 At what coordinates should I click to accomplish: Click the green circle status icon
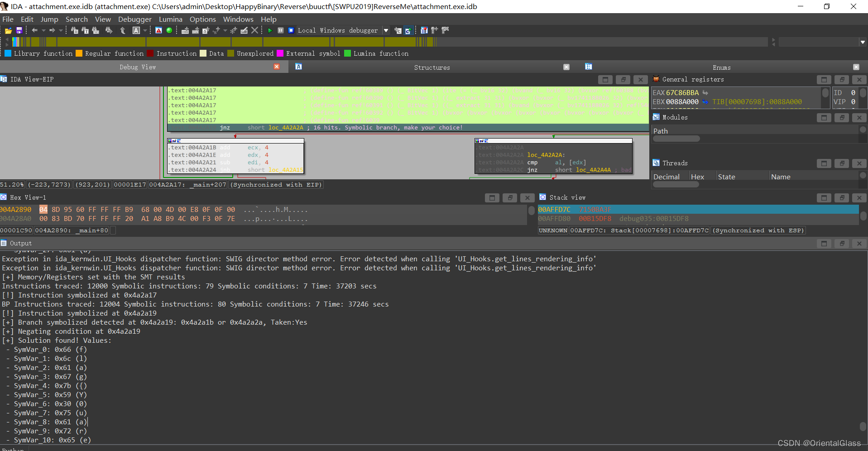tap(169, 30)
